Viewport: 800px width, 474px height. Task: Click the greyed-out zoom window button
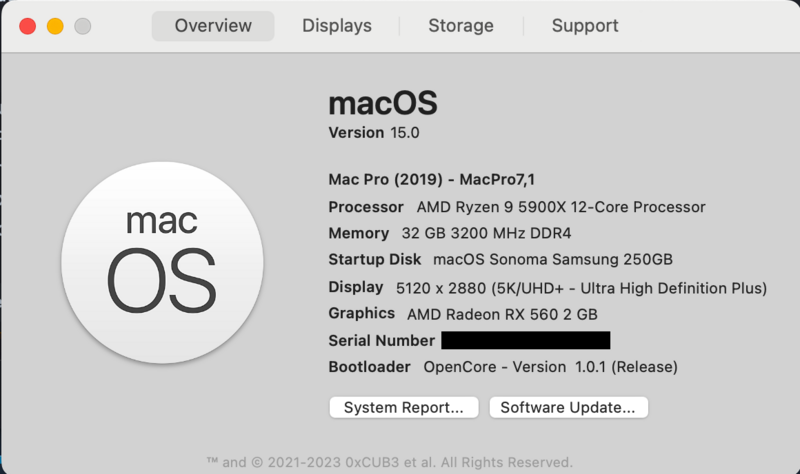pyautogui.click(x=83, y=26)
